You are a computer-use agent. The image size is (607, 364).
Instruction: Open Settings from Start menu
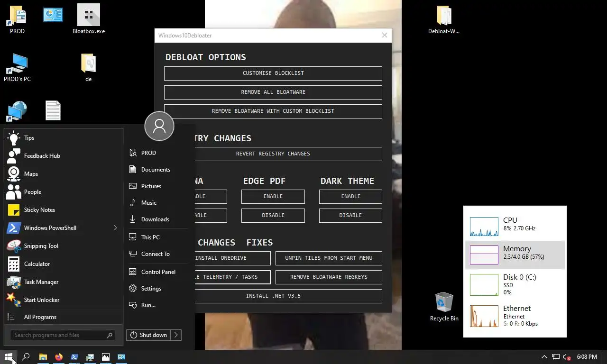157,289
